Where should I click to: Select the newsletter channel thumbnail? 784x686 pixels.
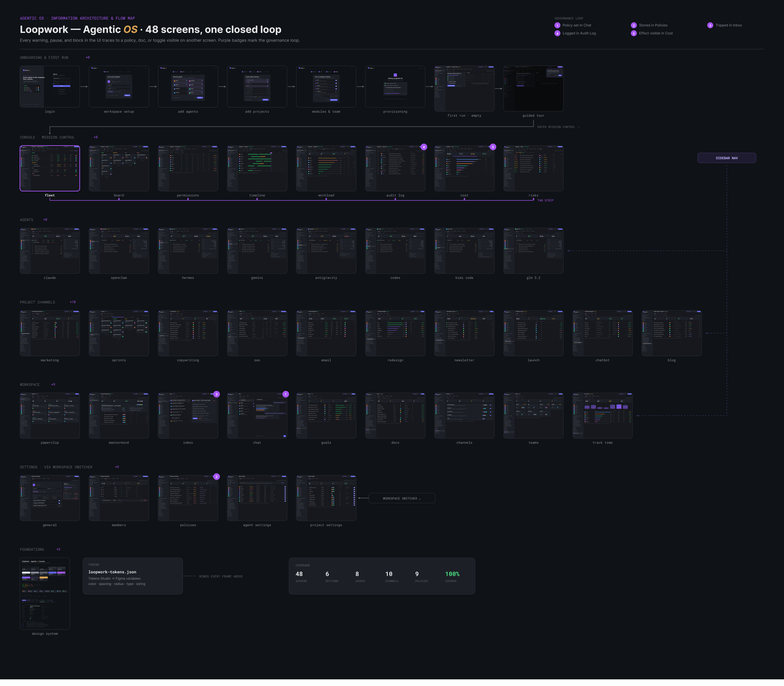[464, 333]
